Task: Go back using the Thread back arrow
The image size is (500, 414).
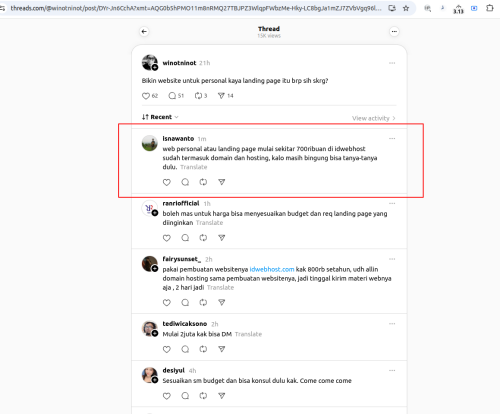Action: pyautogui.click(x=144, y=32)
